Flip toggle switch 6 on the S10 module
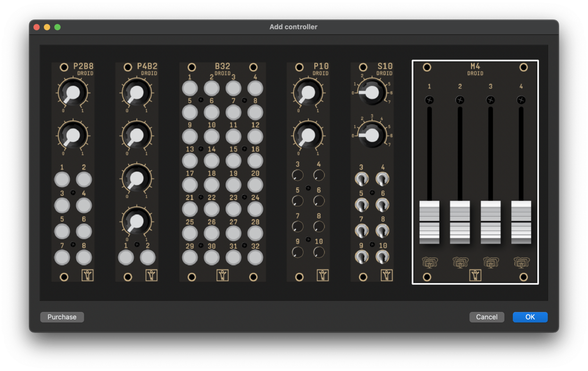 (x=382, y=205)
